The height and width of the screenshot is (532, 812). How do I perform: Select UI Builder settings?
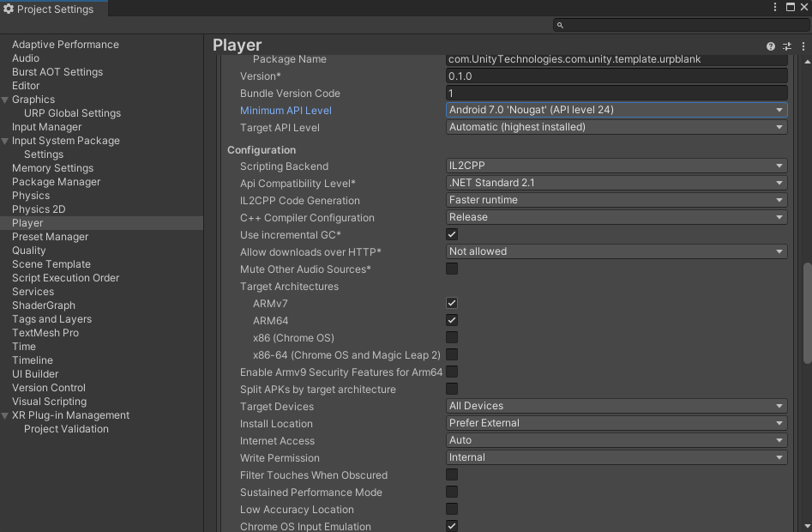(x=34, y=374)
